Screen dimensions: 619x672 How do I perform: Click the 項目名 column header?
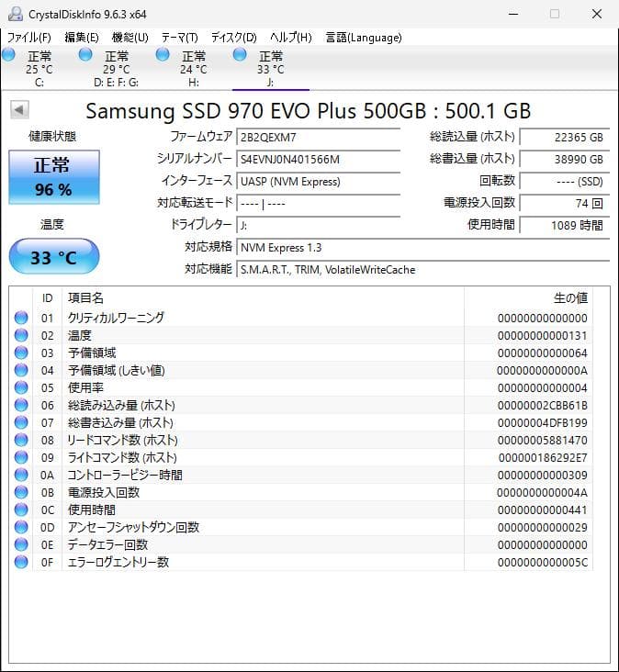pyautogui.click(x=263, y=297)
